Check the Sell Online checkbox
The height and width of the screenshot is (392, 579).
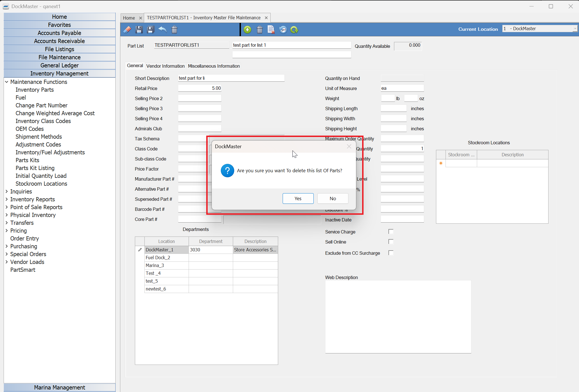click(x=391, y=242)
